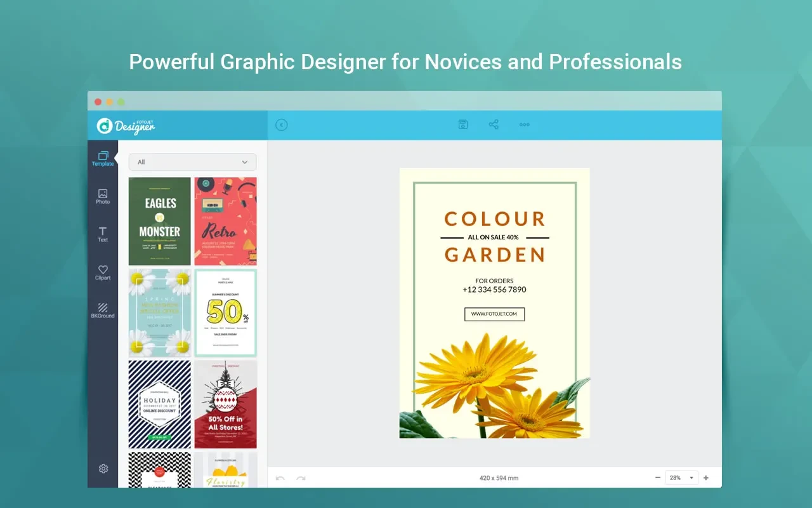
Task: Switch to the Template tab
Action: point(103,158)
